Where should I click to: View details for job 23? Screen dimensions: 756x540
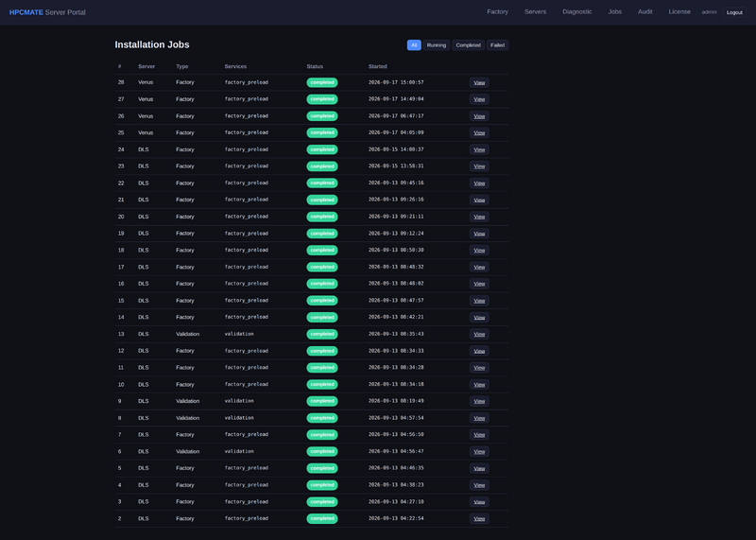tap(479, 166)
